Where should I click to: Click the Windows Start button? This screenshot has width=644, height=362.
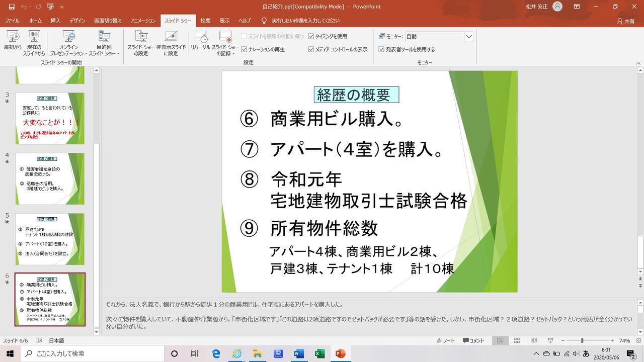click(10, 353)
